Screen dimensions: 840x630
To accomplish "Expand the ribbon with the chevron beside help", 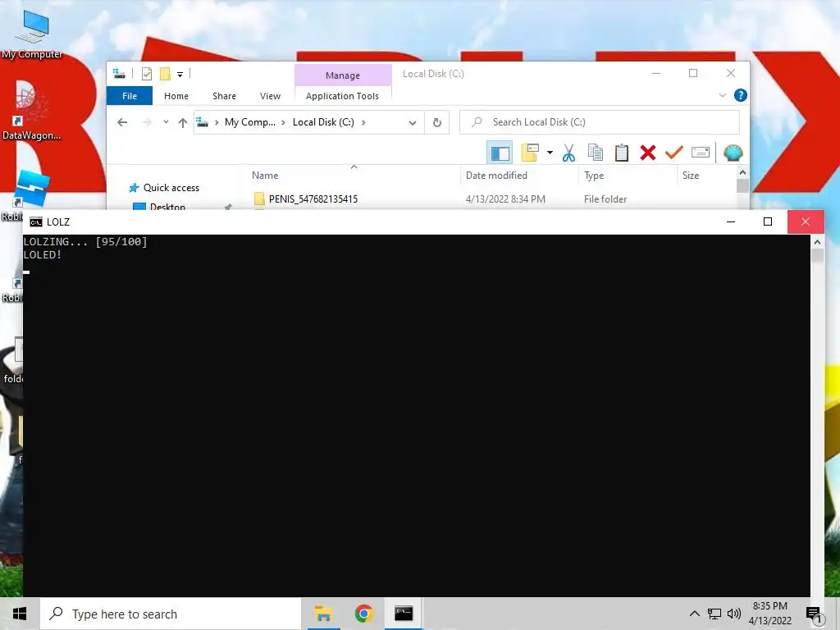I will point(722,95).
